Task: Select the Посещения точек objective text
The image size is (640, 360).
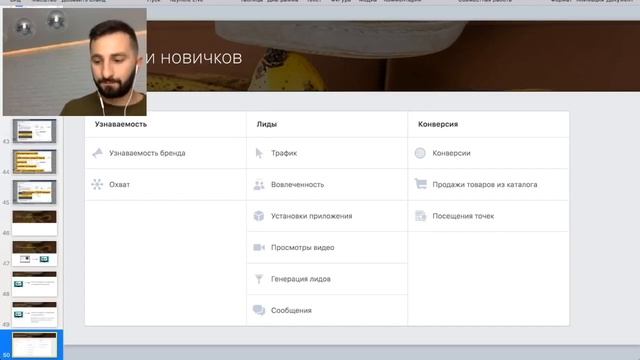Action: [463, 216]
